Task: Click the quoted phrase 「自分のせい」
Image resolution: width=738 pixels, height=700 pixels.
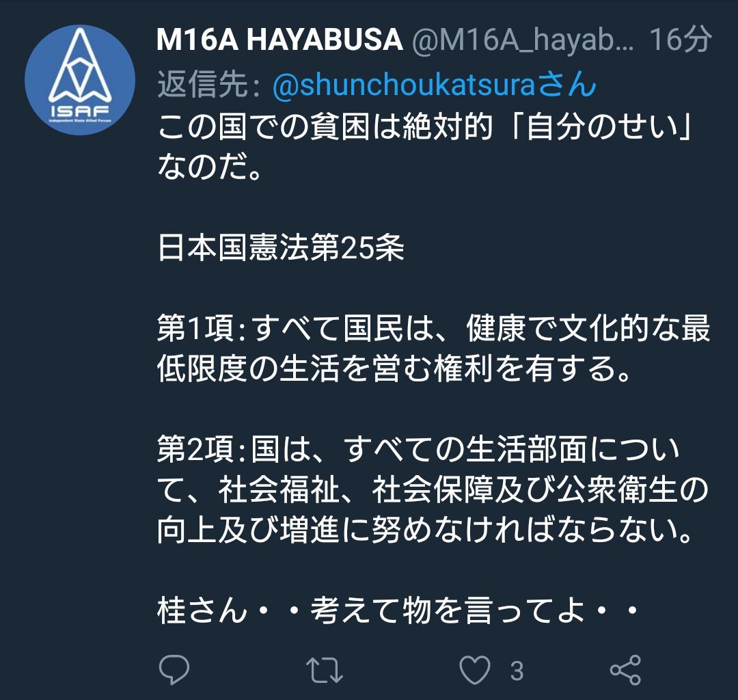Action: pos(600,126)
